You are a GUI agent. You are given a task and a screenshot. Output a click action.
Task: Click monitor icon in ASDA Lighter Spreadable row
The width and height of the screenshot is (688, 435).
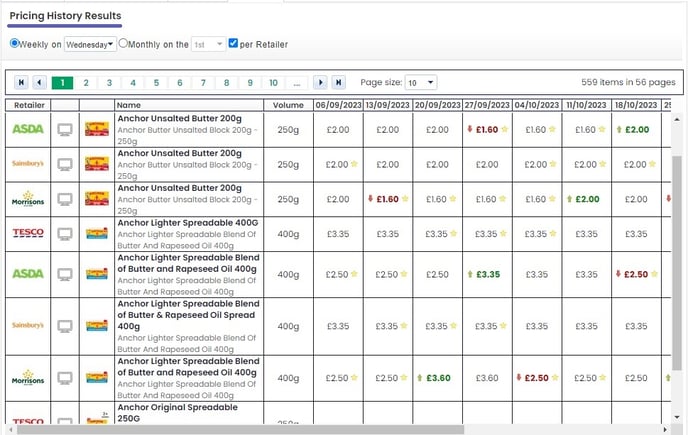point(65,274)
